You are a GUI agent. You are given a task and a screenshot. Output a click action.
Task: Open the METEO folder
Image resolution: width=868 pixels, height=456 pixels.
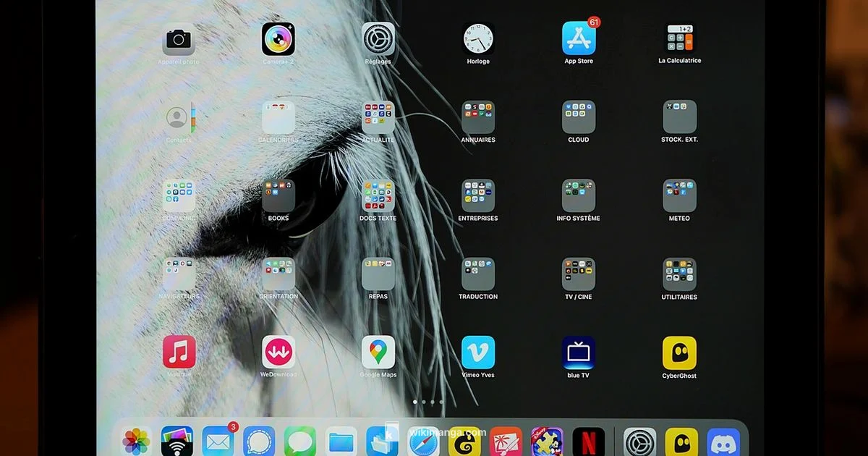click(679, 195)
